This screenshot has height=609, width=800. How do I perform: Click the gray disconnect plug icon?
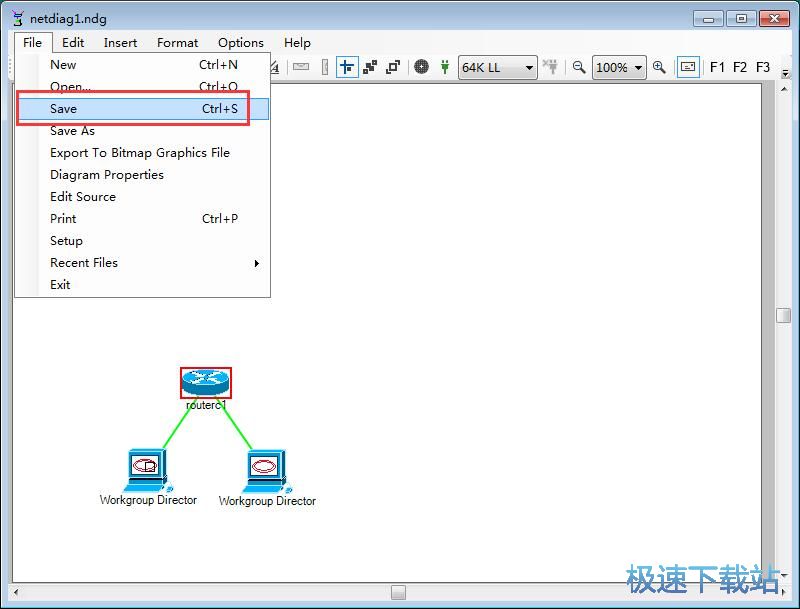550,67
